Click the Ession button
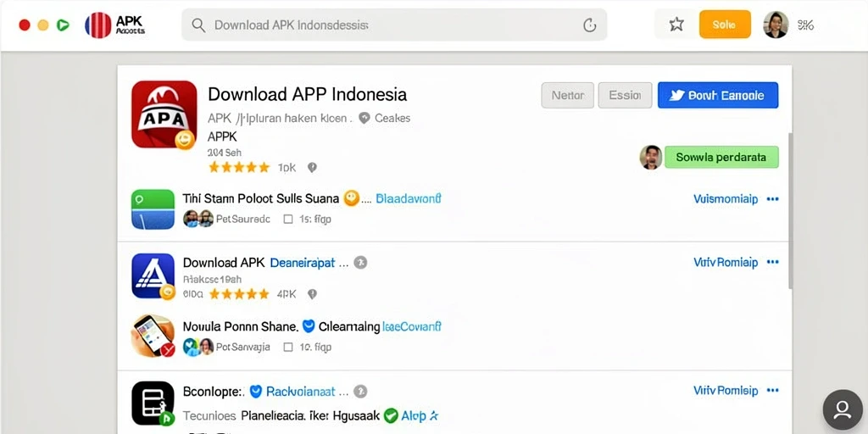 pyautogui.click(x=625, y=95)
